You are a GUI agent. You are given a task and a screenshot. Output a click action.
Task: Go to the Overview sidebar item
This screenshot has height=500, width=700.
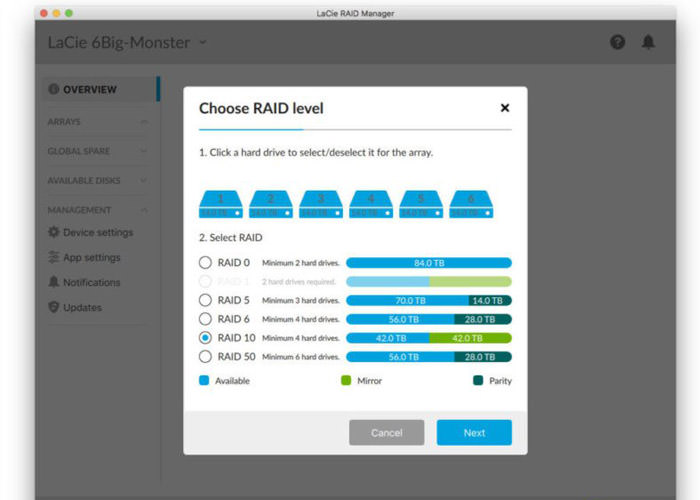click(100, 89)
